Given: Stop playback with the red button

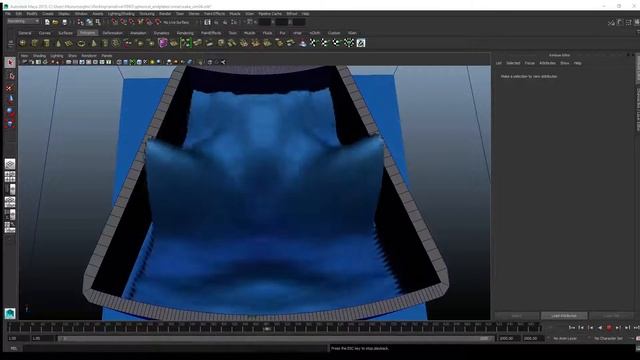Looking at the screenshot, I should [x=609, y=327].
